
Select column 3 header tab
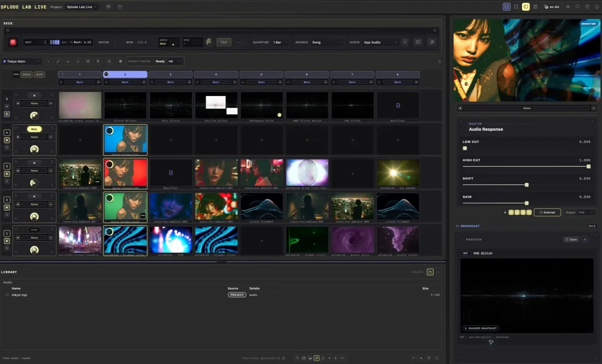(171, 75)
